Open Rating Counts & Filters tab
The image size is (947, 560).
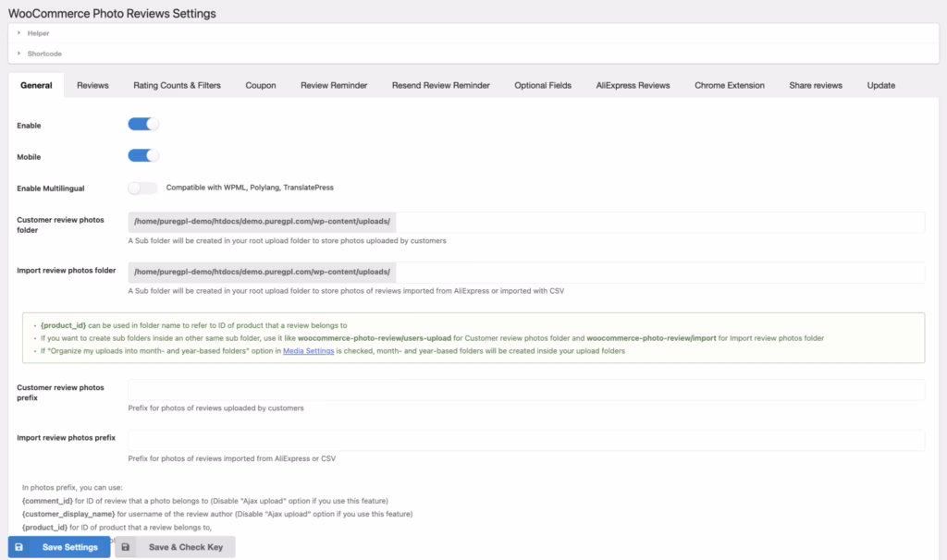[x=177, y=85]
